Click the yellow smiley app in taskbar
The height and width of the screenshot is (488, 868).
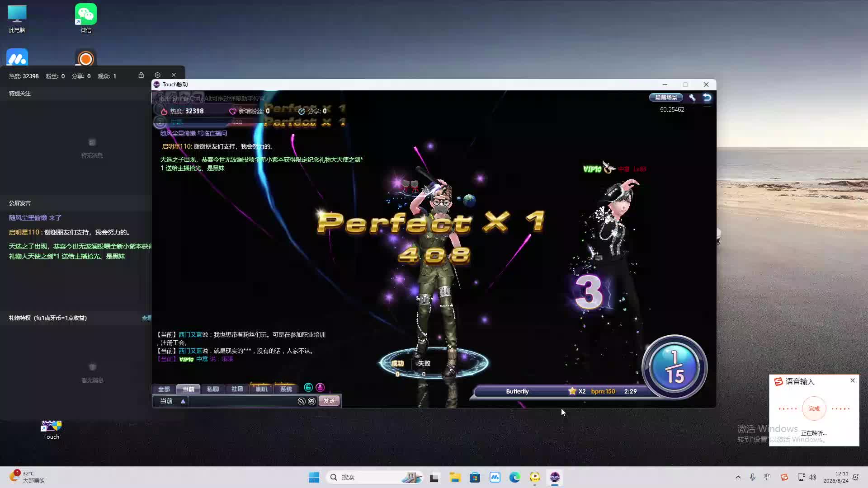click(535, 477)
